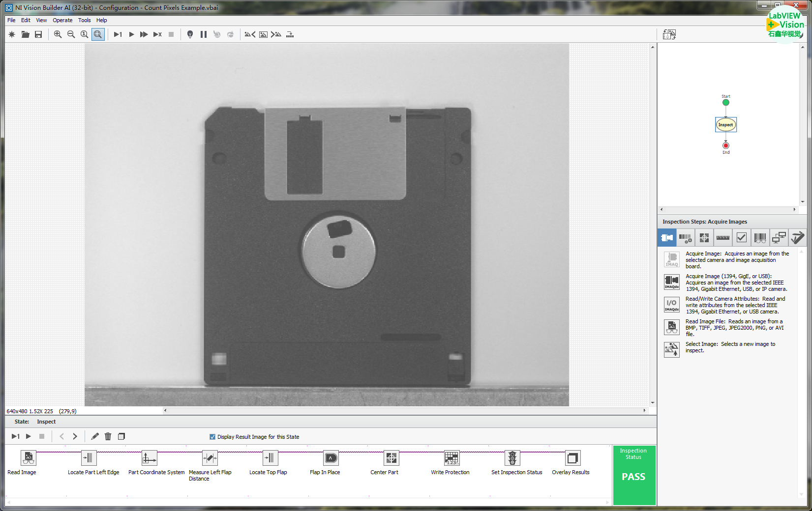Click the delete step trash icon
This screenshot has height=511, width=812.
click(108, 436)
